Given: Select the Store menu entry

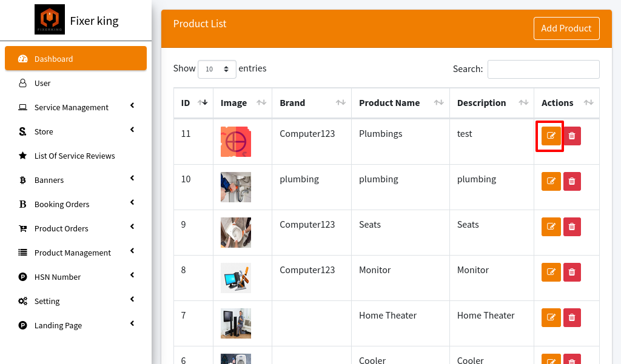Looking at the screenshot, I should pyautogui.click(x=76, y=131).
